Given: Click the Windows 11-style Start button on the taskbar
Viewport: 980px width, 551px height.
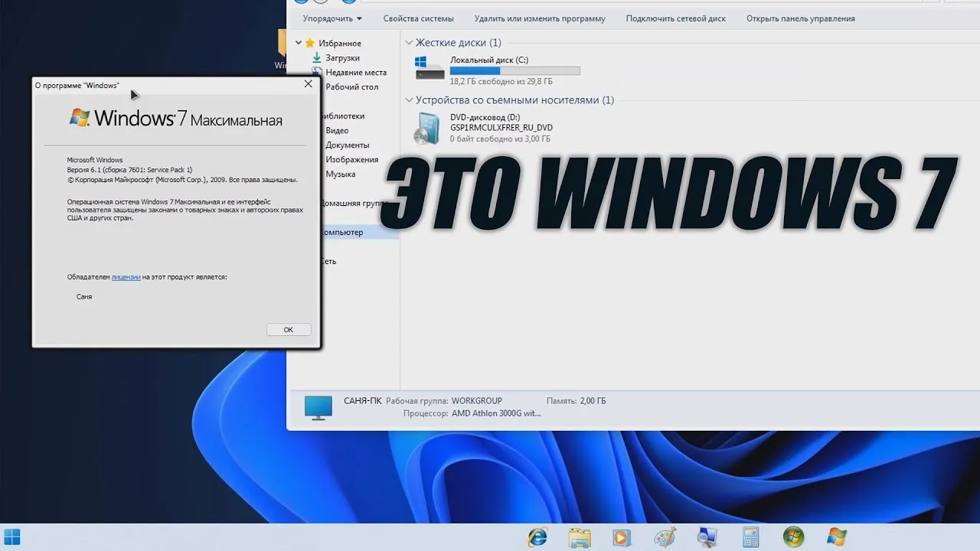Looking at the screenshot, I should pyautogui.click(x=12, y=536).
